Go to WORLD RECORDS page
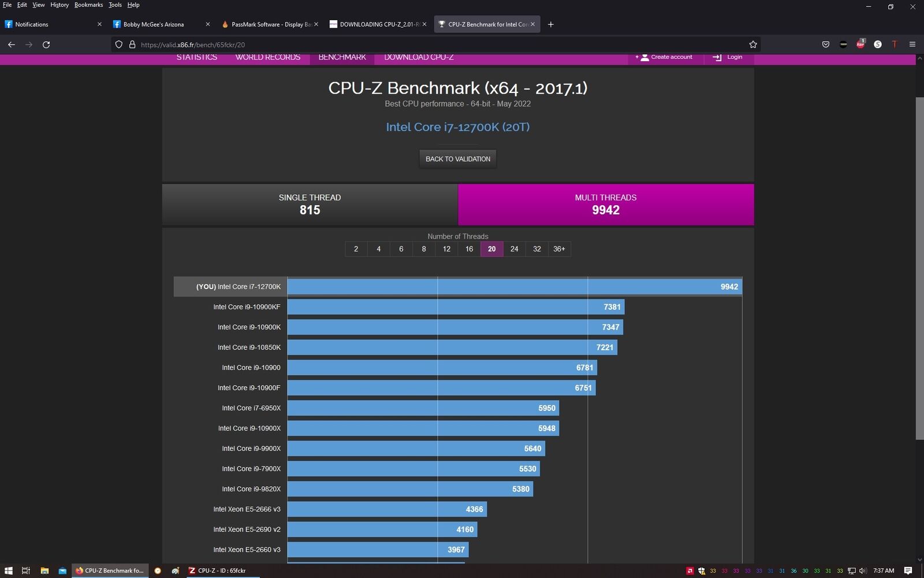 tap(268, 57)
